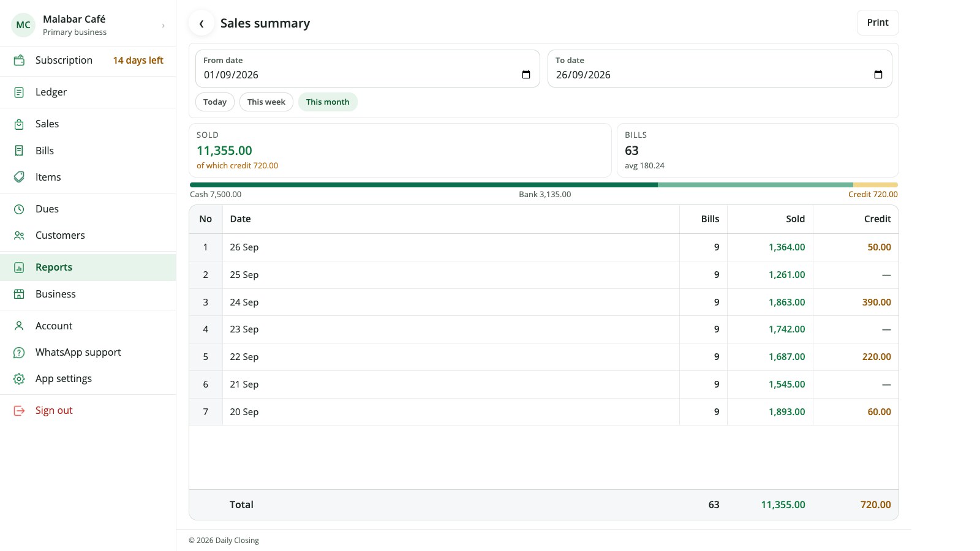Click the dark green Cash bar segment
Image resolution: width=980 pixels, height=551 pixels.
click(x=424, y=185)
